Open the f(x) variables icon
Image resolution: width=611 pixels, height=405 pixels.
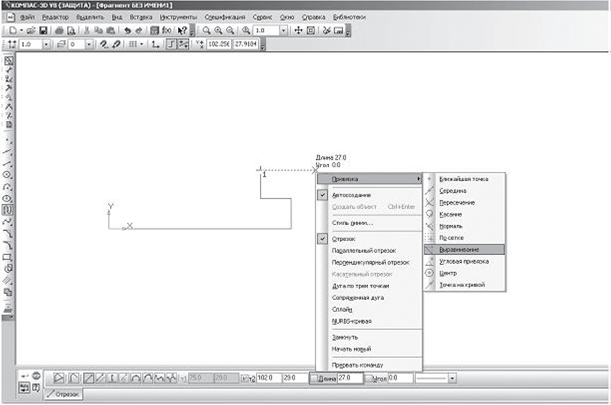pyautogui.click(x=167, y=30)
